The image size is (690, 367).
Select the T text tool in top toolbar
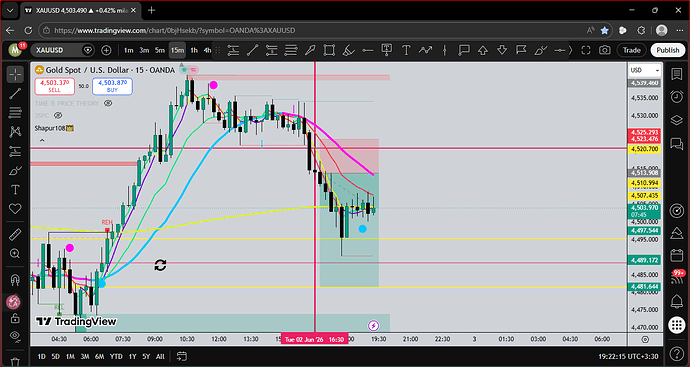[406, 50]
